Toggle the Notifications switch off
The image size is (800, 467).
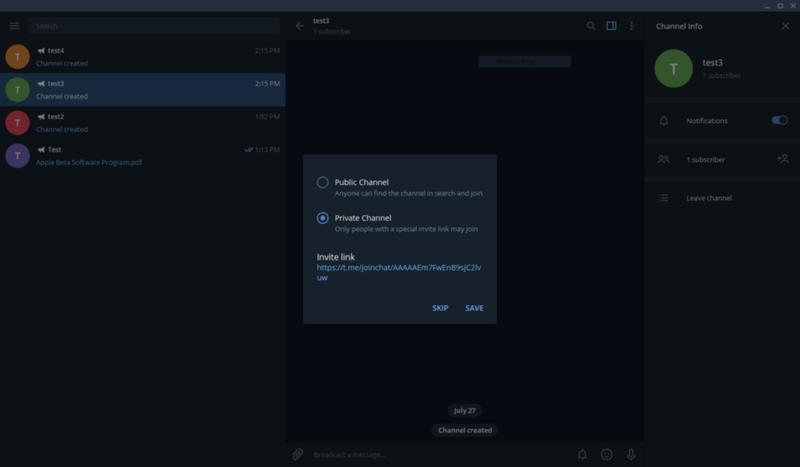point(779,120)
